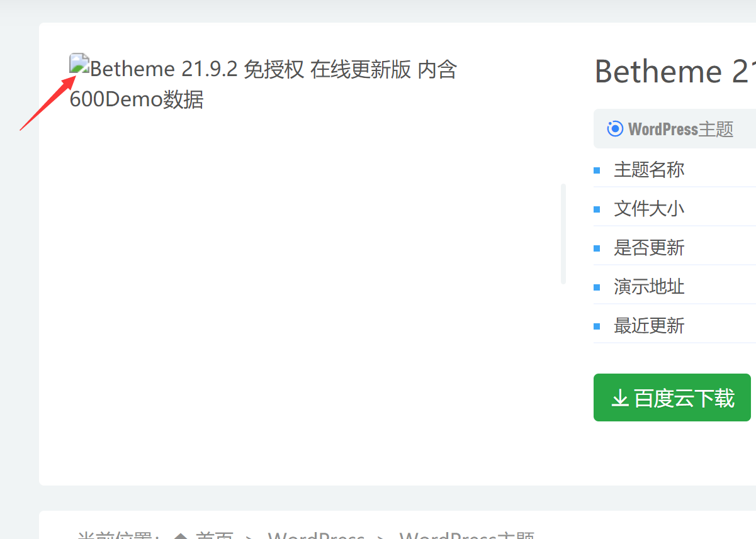The image size is (756, 539).
Task: Click the WordPress logo icon beside WordPress主题 header
Action: 614,128
